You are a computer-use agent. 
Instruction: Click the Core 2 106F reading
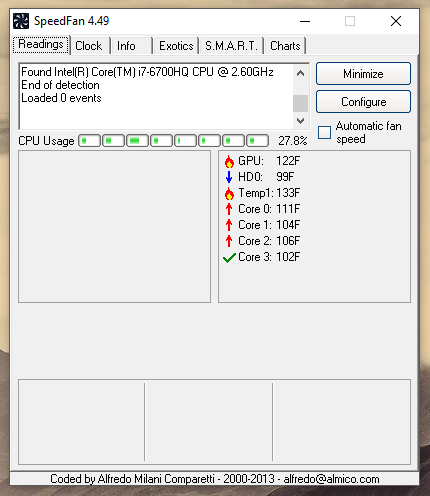tap(269, 241)
